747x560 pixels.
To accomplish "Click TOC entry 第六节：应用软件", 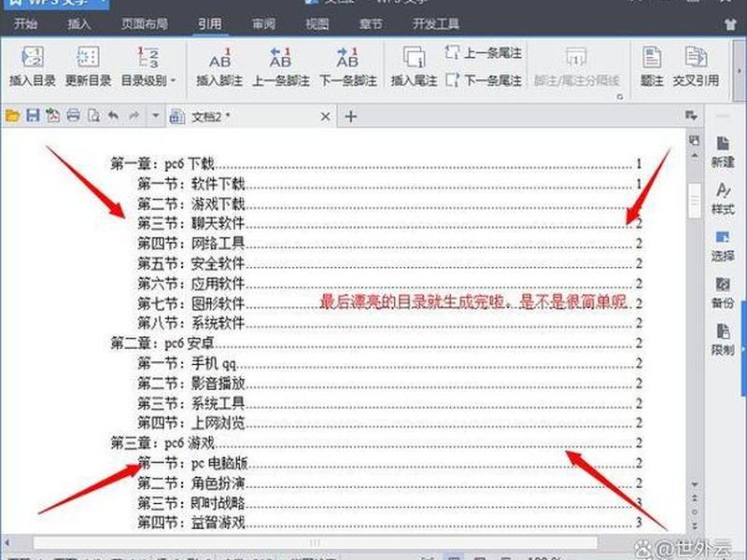I will click(x=389, y=284).
